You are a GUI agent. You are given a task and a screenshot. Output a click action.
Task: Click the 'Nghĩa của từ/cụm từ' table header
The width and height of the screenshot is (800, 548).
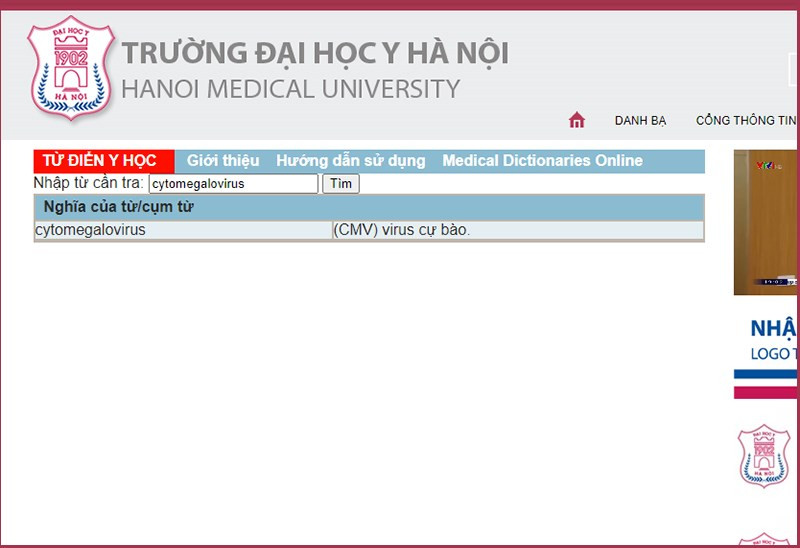pos(369,207)
